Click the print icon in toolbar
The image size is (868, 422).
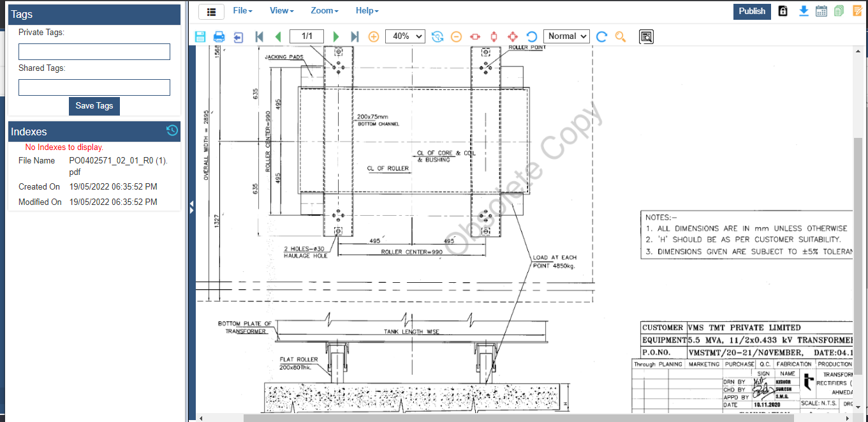219,37
